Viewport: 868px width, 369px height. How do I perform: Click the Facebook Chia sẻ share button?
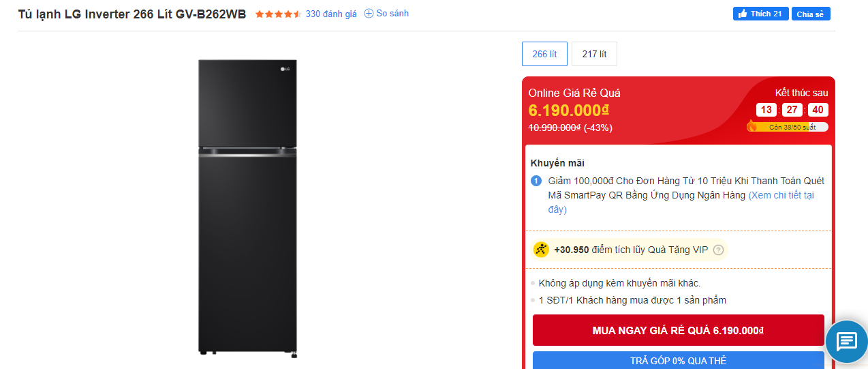click(810, 14)
